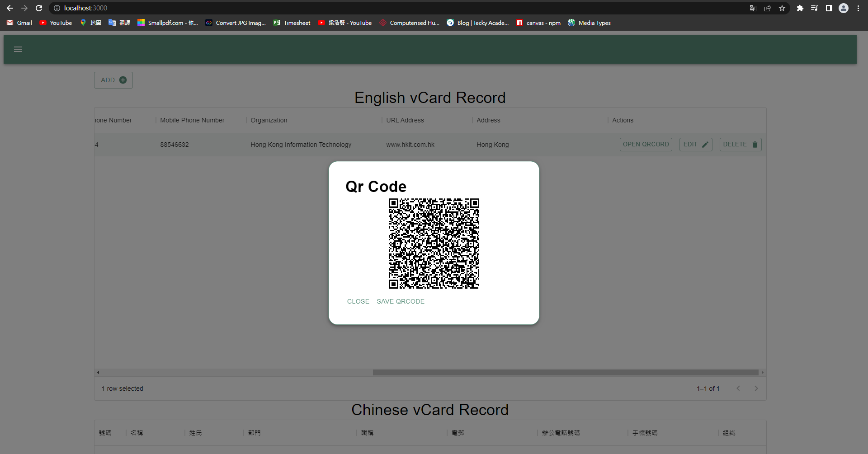Click the localhost:3000 address bar
The image size is (868, 454).
tap(85, 8)
